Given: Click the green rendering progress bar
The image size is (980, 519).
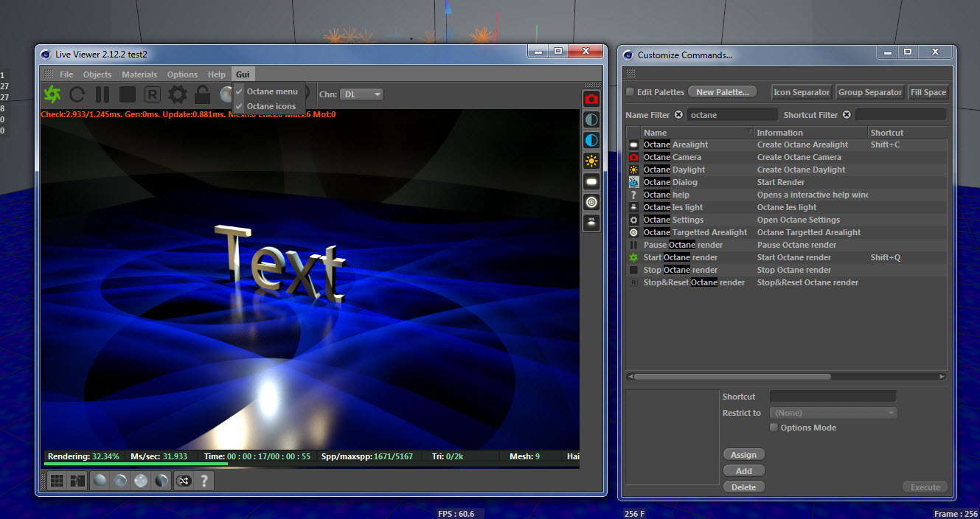Looking at the screenshot, I should click(x=136, y=464).
